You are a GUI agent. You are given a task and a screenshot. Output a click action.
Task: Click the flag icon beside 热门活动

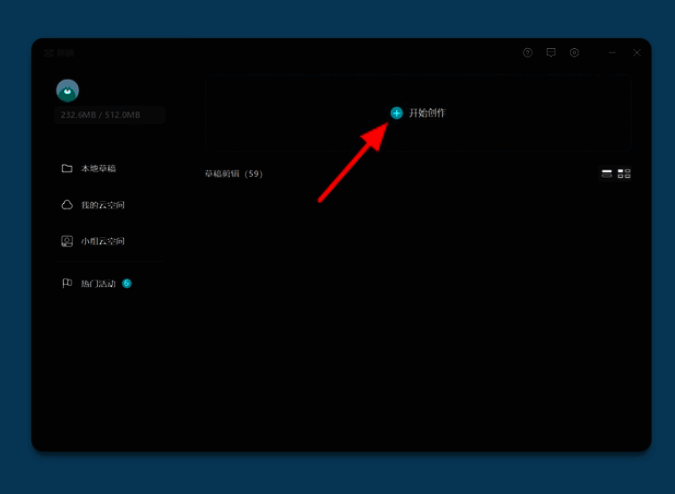67,284
